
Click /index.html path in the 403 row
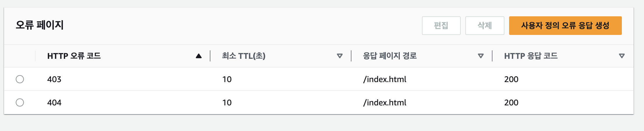[x=385, y=79]
